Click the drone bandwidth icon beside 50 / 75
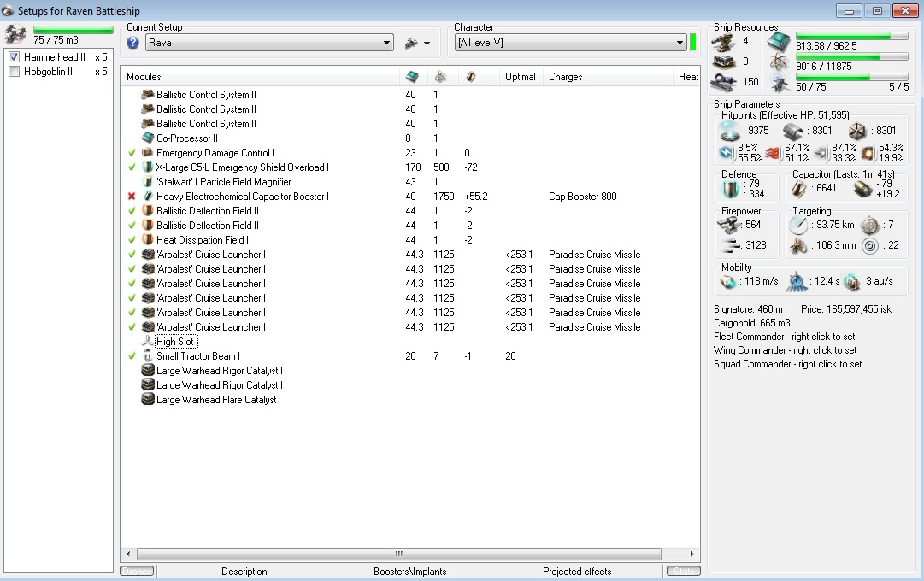924x581 pixels. point(780,84)
